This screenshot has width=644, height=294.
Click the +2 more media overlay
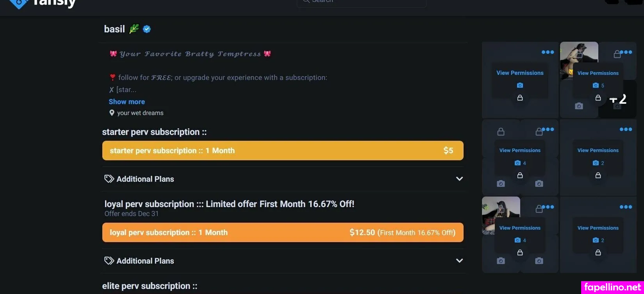(x=617, y=99)
